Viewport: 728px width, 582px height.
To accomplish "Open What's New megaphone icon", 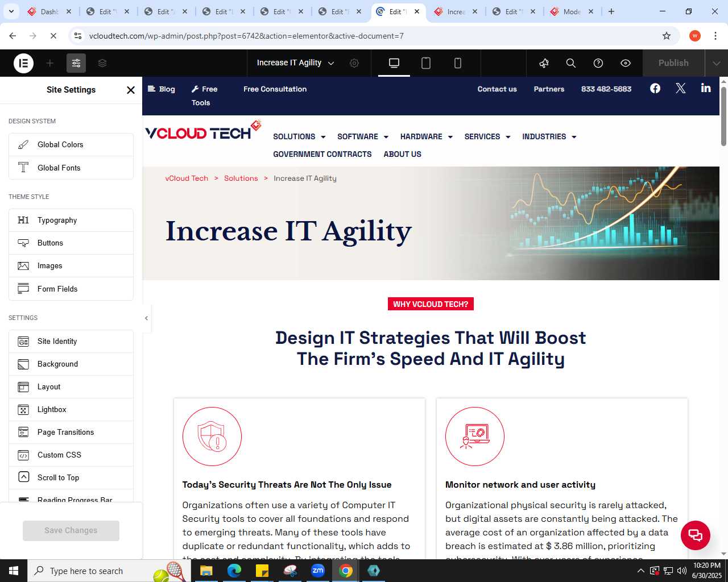I will [544, 63].
